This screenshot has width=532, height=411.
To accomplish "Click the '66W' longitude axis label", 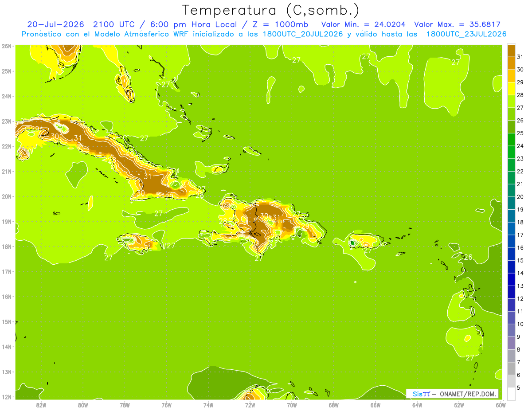I will (376, 404).
